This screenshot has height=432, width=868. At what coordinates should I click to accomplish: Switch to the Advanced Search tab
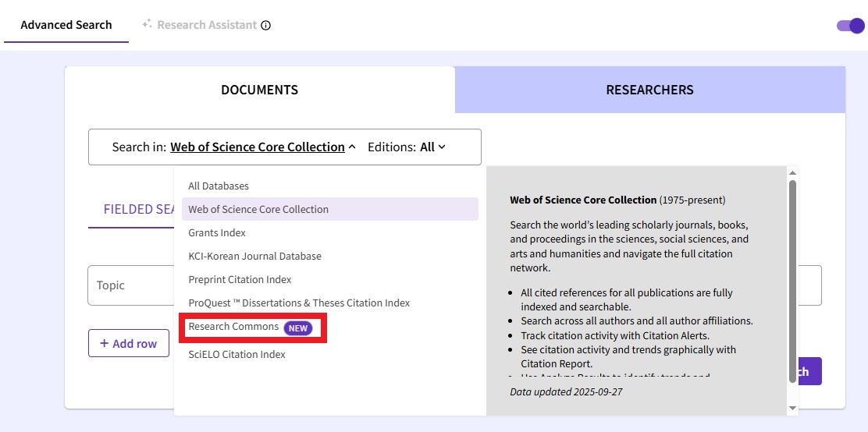[x=66, y=25]
